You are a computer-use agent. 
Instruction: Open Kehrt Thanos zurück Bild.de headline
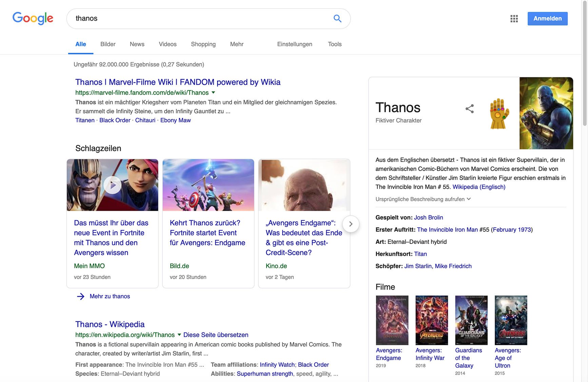coord(207,233)
